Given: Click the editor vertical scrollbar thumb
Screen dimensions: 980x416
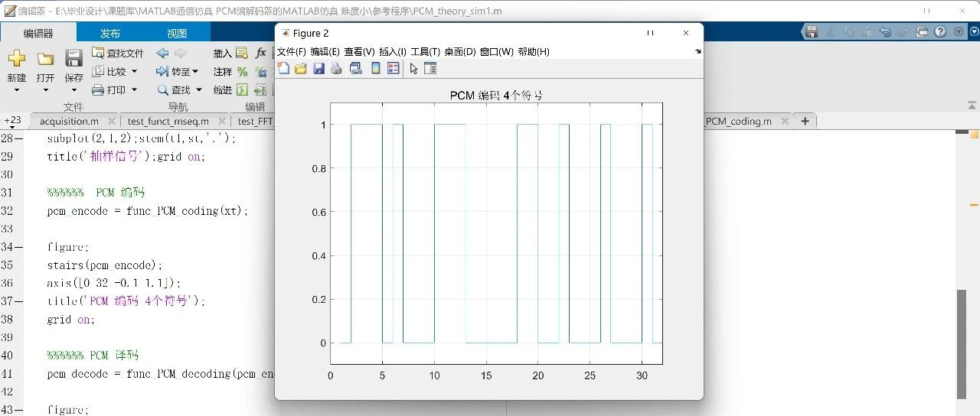Looking at the screenshot, I should point(962,344).
